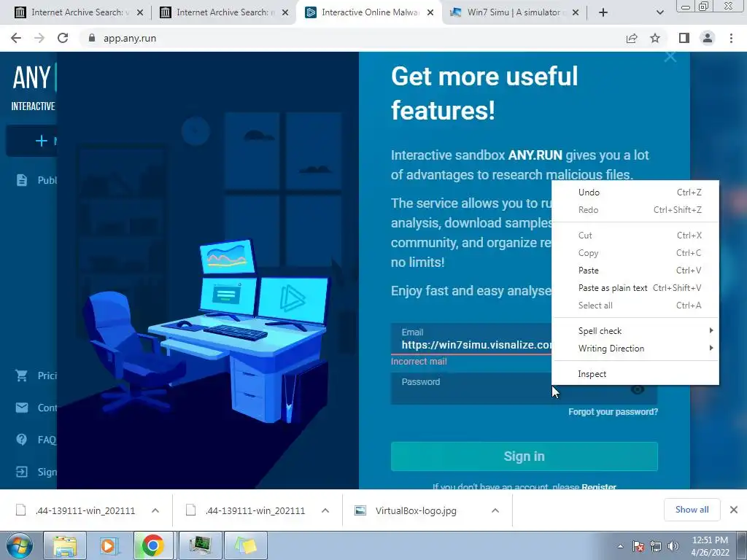The image size is (747, 560).
Task: Click the Password input field
Action: [x=524, y=389]
